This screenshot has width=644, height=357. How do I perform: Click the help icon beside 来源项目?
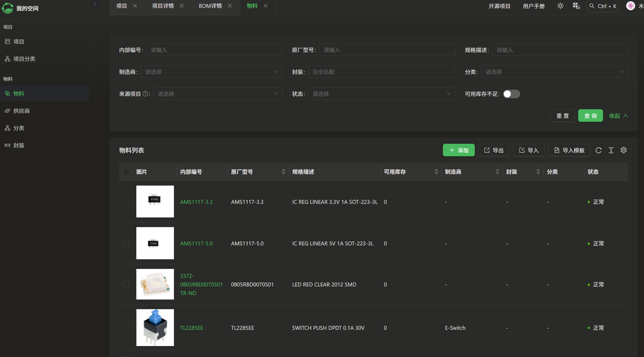145,94
